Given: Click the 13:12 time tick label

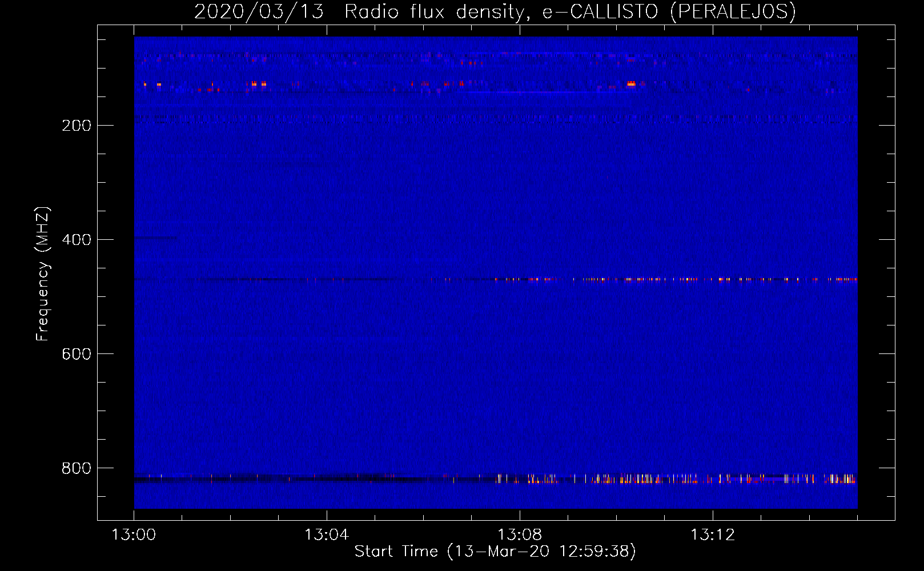Looking at the screenshot, I should [x=713, y=535].
